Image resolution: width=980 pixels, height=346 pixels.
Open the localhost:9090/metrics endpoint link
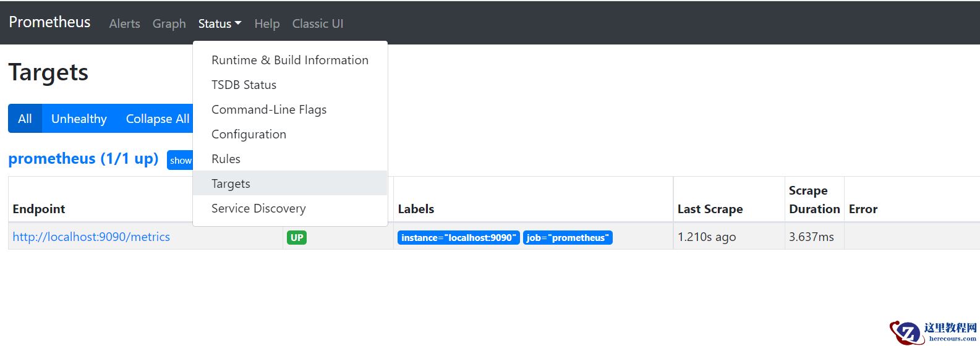click(91, 237)
